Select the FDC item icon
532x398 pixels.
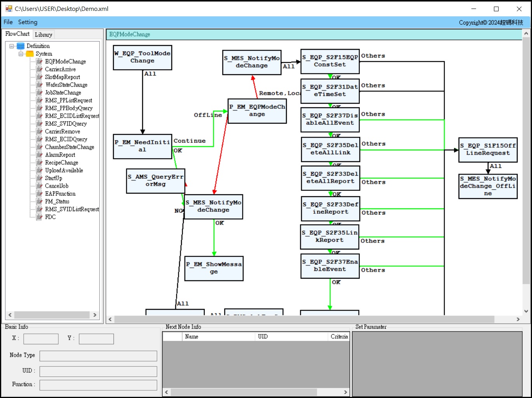point(39,217)
